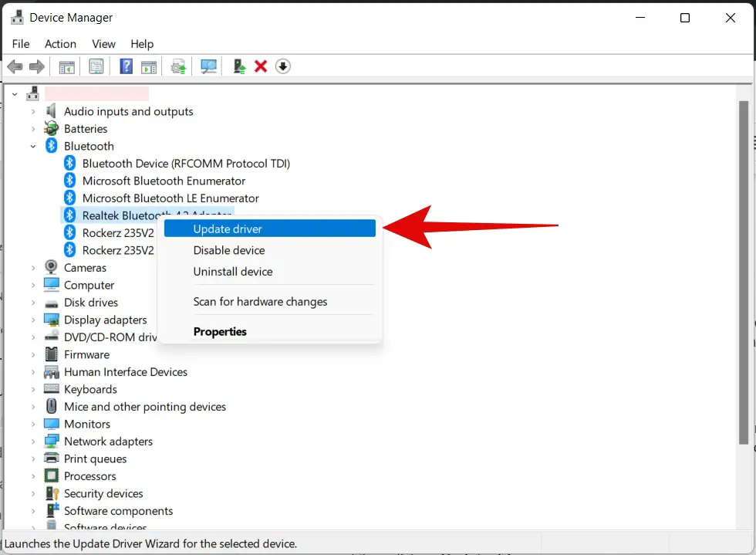Image resolution: width=756 pixels, height=555 pixels.
Task: Choose Uninstall device from context menu
Action: (x=269, y=271)
